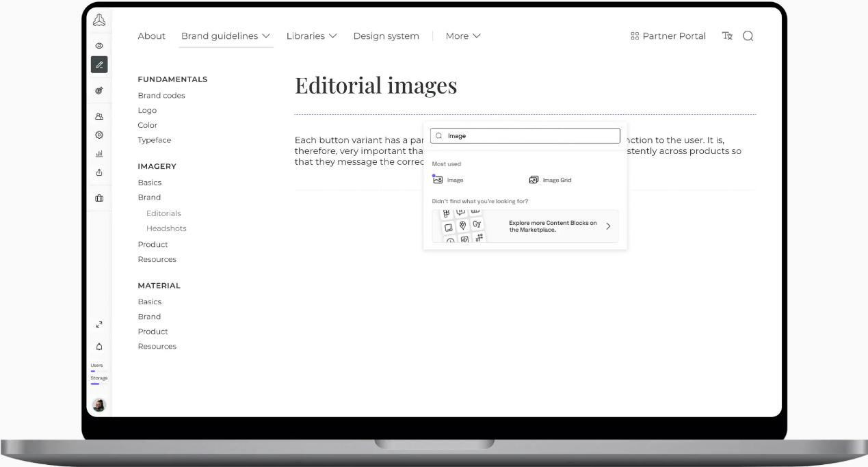Open the settings gear in left sidebar
Screen dimensions: 868x467
point(99,135)
